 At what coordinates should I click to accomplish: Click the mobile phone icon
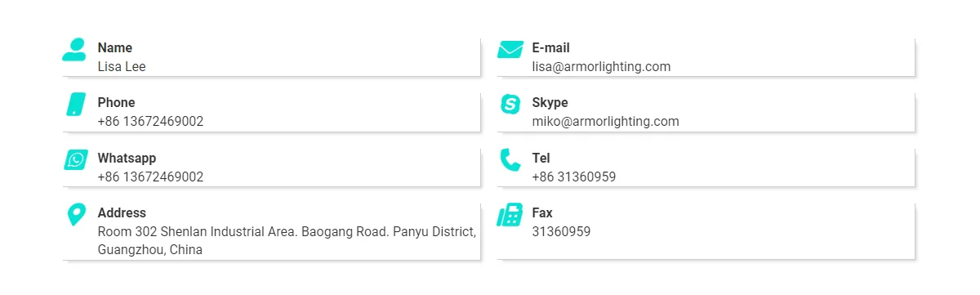[x=75, y=104]
